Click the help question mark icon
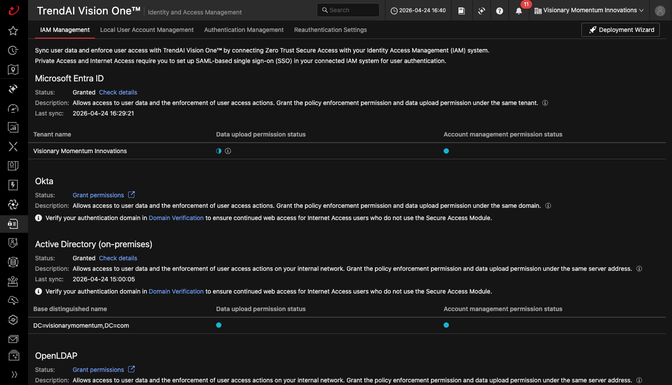 coord(499,11)
